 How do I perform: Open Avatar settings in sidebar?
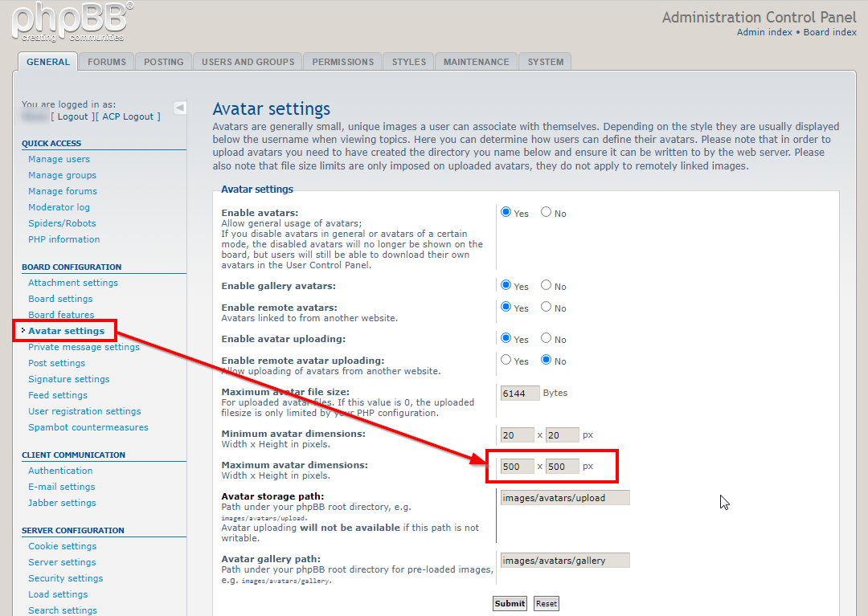[67, 331]
